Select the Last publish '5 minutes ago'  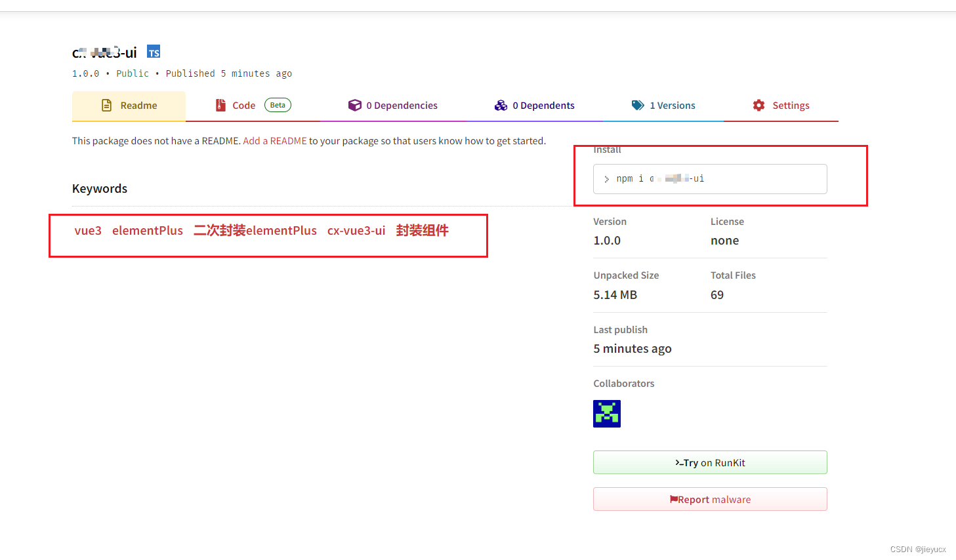pyautogui.click(x=633, y=349)
